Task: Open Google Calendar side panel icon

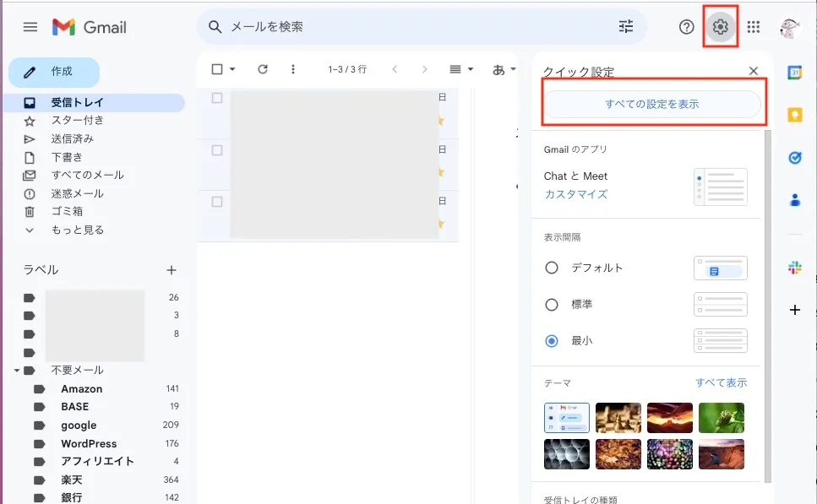Action: 794,73
